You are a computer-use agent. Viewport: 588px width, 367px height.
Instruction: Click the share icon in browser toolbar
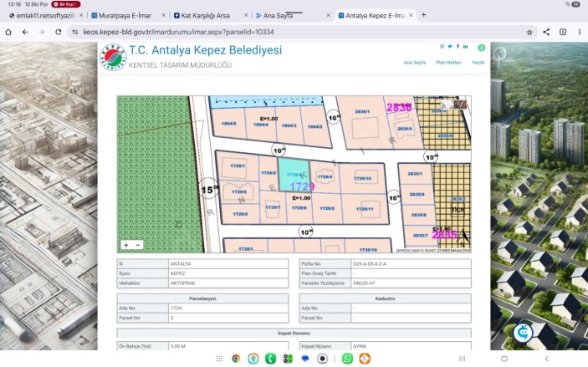[x=546, y=32]
